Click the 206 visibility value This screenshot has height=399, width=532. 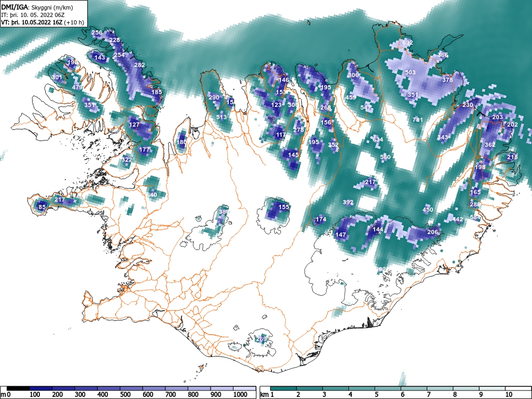(433, 232)
